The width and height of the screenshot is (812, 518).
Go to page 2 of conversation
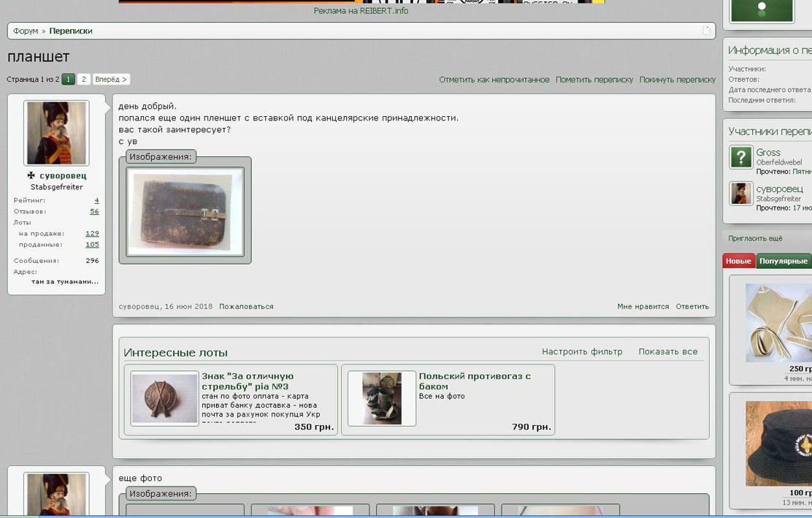83,79
